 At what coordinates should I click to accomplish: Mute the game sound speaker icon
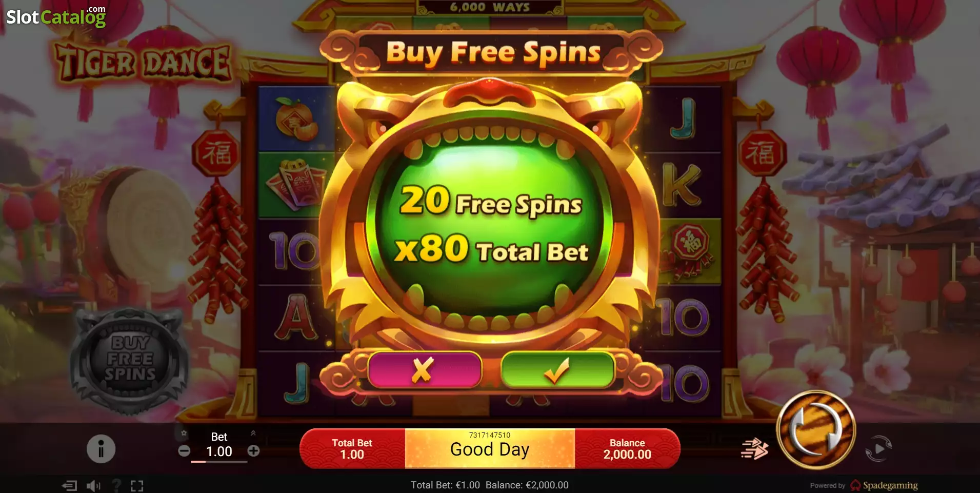click(x=93, y=485)
